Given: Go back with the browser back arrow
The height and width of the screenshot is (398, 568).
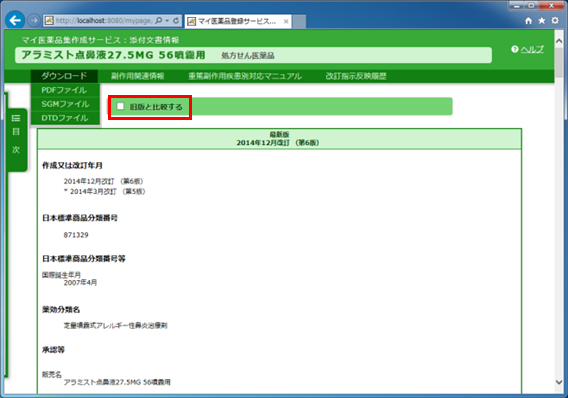Looking at the screenshot, I should pos(15,20).
